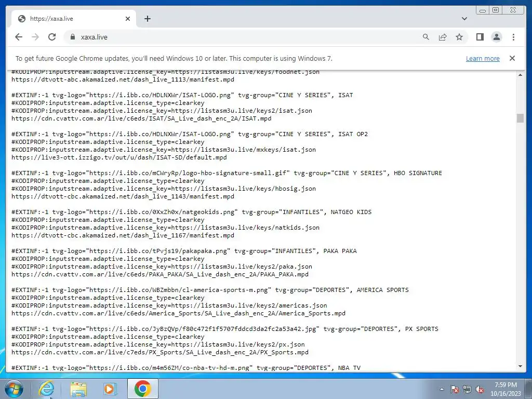Click the mxkeys/isat.json license line
The height and width of the screenshot is (399, 532).
click(164, 150)
